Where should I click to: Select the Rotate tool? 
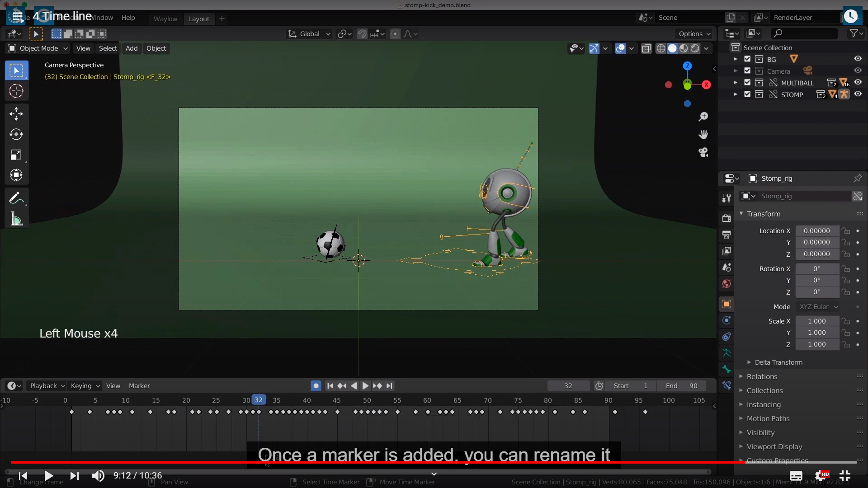pos(16,134)
